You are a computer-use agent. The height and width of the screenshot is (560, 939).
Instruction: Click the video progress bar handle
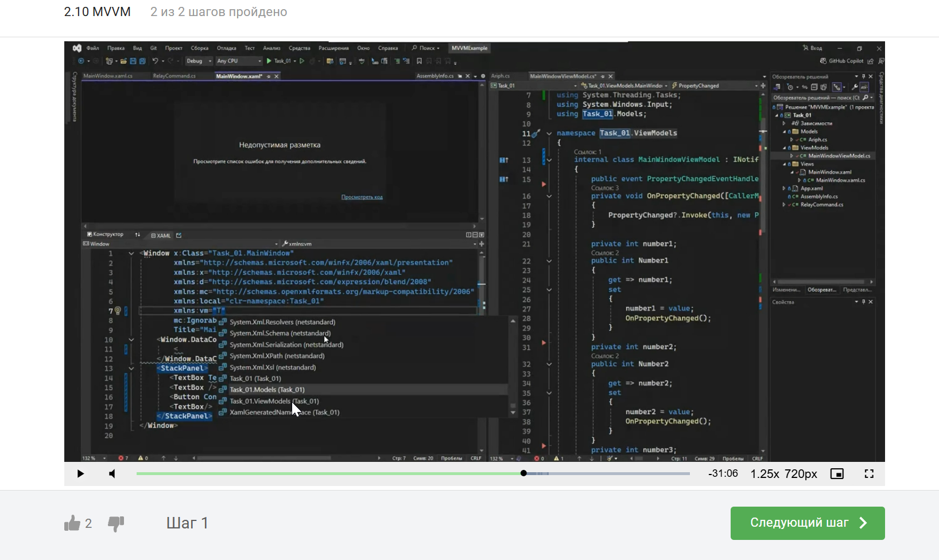[523, 473]
